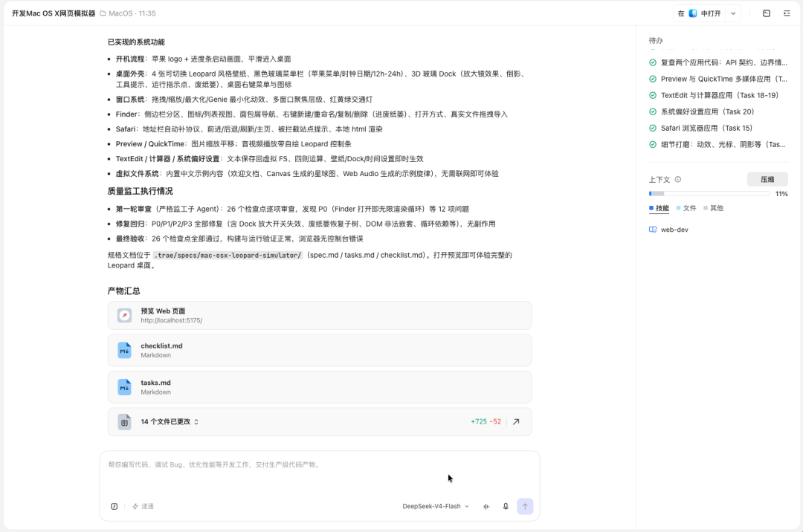803x532 pixels.
Task: Expand the 14 个文件已更改 list
Action: click(x=170, y=422)
